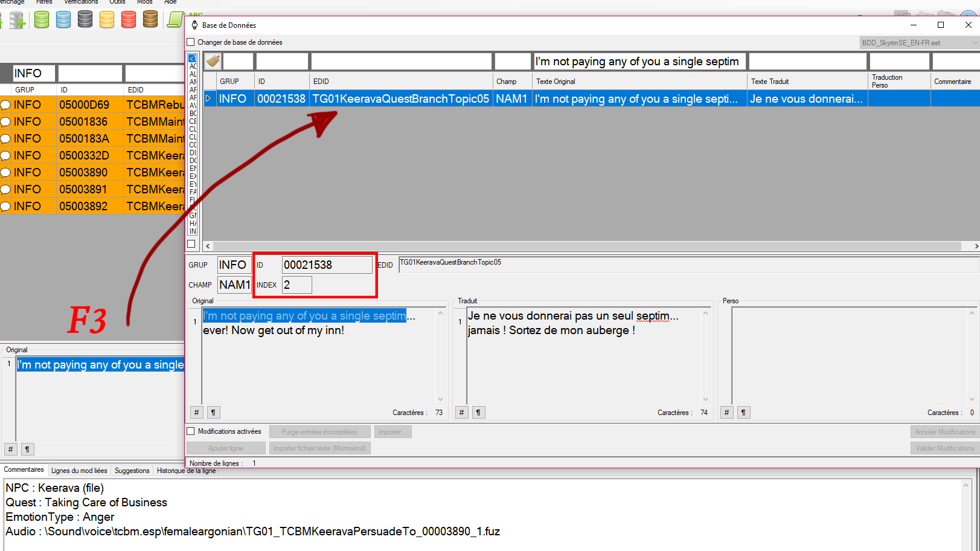
Task: Switch to the Lignes du mod liées tab
Action: [79, 471]
